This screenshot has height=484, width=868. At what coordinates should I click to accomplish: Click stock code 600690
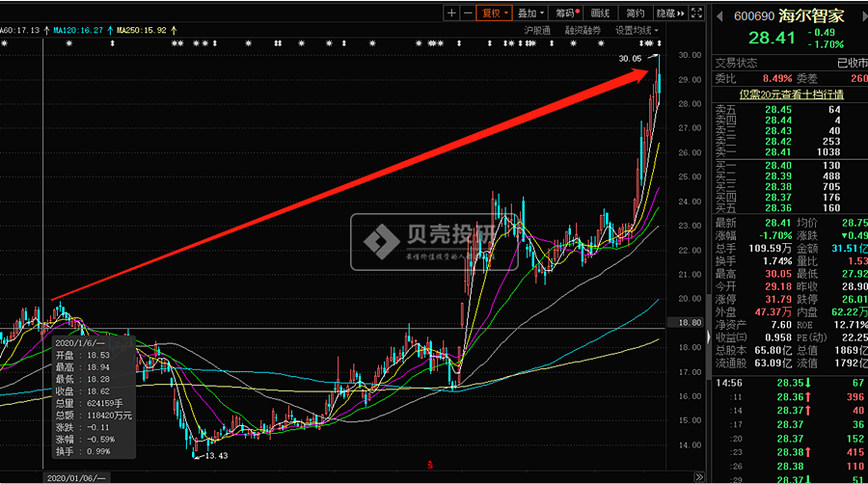[x=754, y=16]
